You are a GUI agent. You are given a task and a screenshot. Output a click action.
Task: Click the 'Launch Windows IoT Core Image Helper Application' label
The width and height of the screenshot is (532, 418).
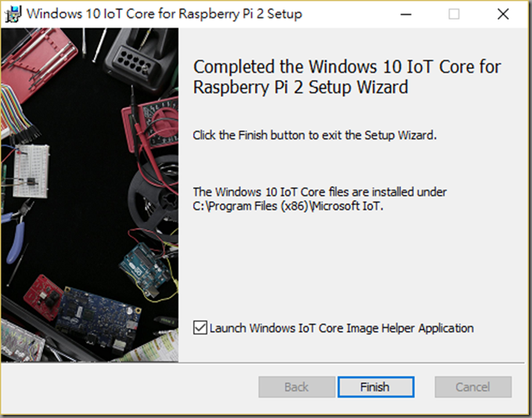(x=341, y=328)
